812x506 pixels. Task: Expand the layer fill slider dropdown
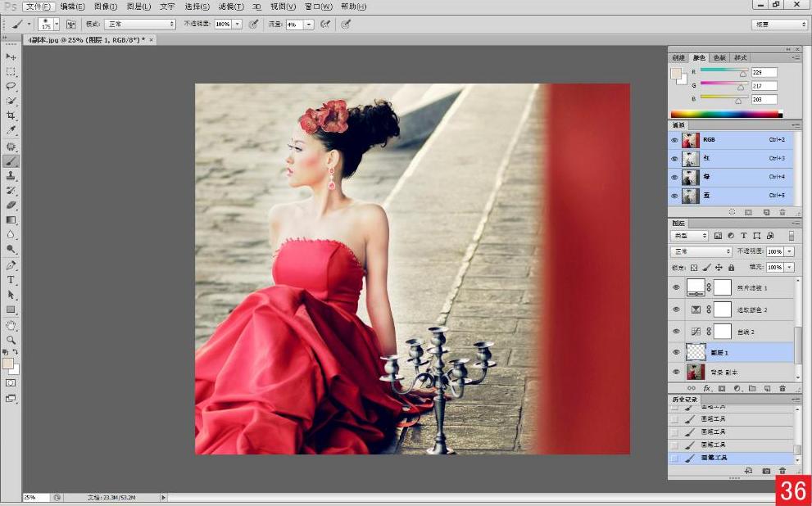789,268
